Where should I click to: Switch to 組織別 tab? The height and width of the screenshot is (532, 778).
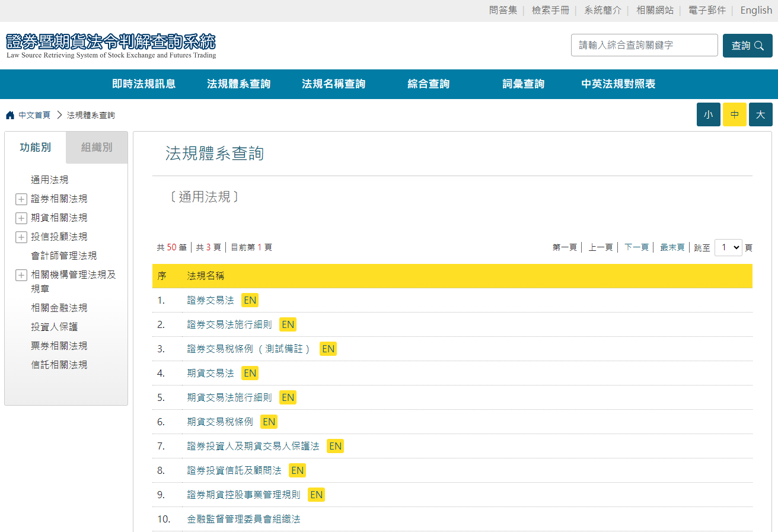pyautogui.click(x=97, y=147)
